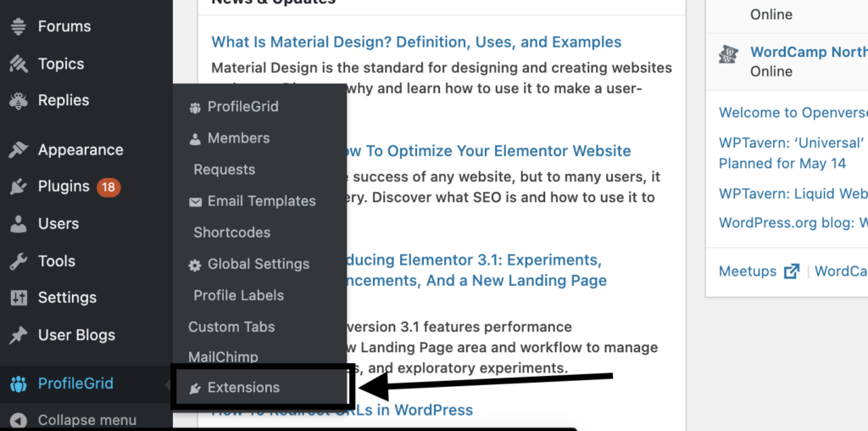
Task: Open Extensions in ProfileGrid submenu
Action: click(242, 388)
